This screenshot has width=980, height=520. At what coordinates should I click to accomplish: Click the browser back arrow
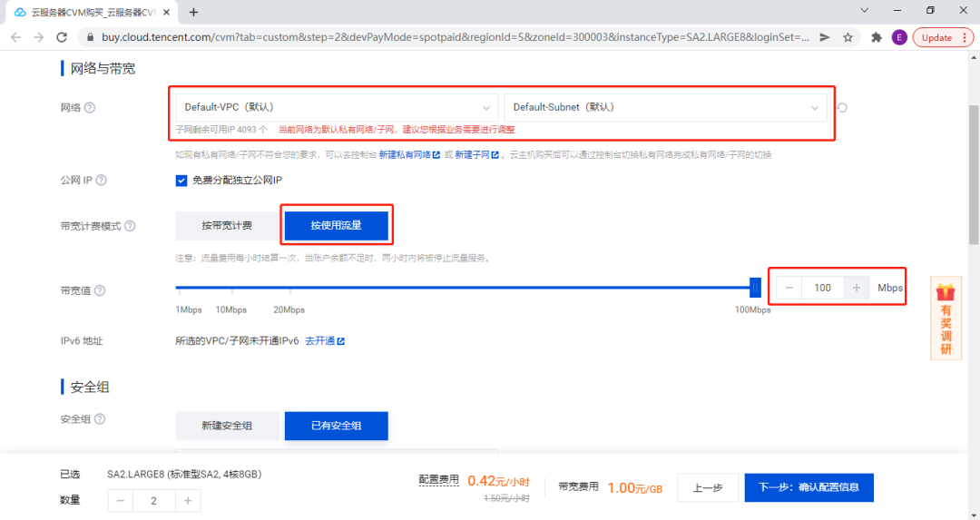[x=16, y=37]
